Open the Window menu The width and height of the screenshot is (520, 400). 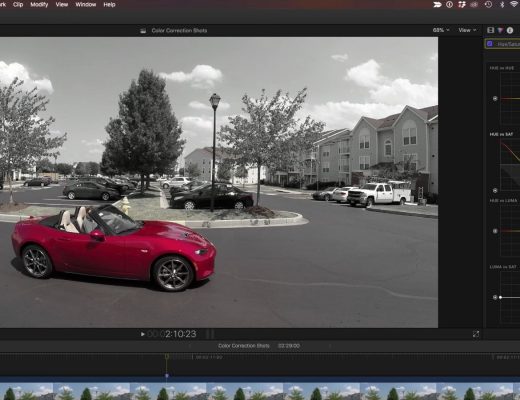[86, 4]
